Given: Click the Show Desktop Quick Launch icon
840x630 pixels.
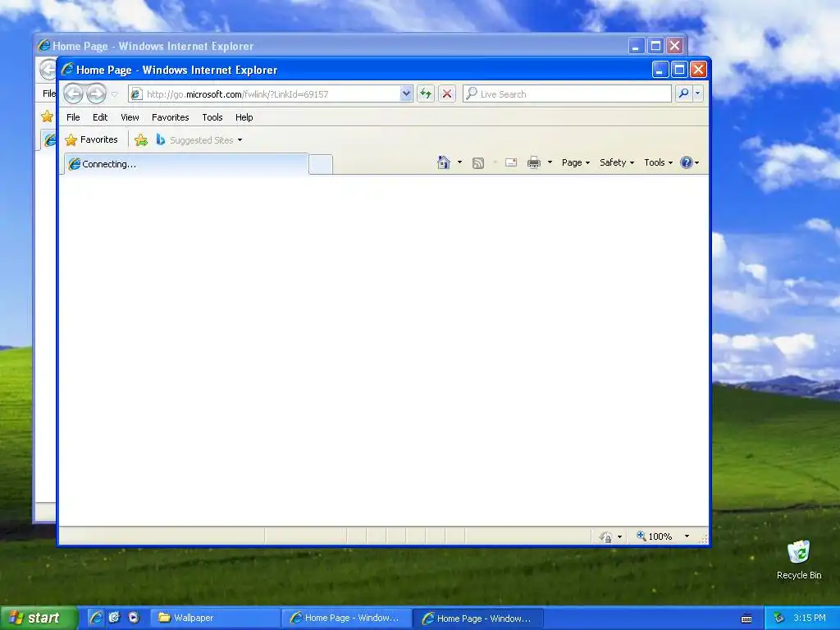Looking at the screenshot, I should tap(114, 618).
